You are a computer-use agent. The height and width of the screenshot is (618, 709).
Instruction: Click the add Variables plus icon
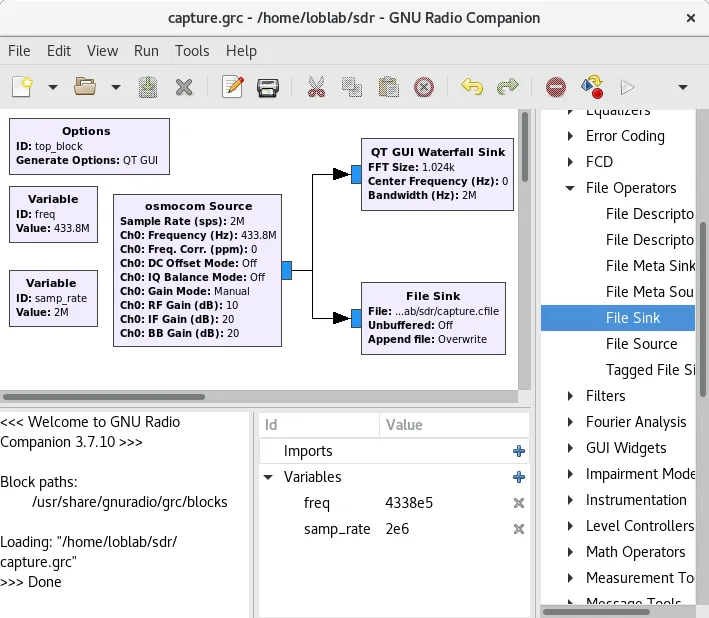coord(519,477)
